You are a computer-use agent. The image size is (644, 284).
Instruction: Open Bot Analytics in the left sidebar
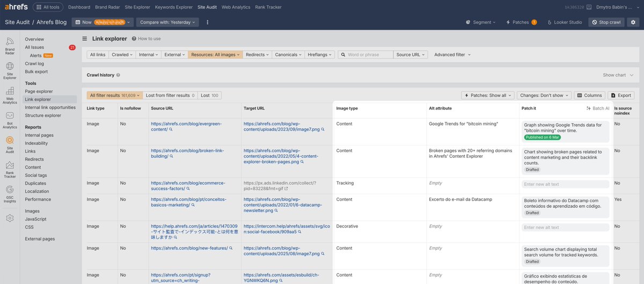click(10, 120)
